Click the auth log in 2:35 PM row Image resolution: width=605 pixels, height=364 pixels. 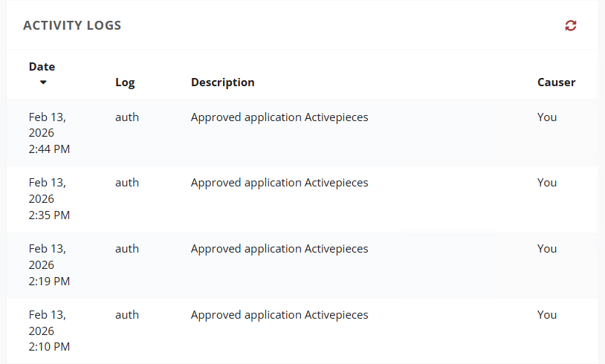pyautogui.click(x=127, y=183)
